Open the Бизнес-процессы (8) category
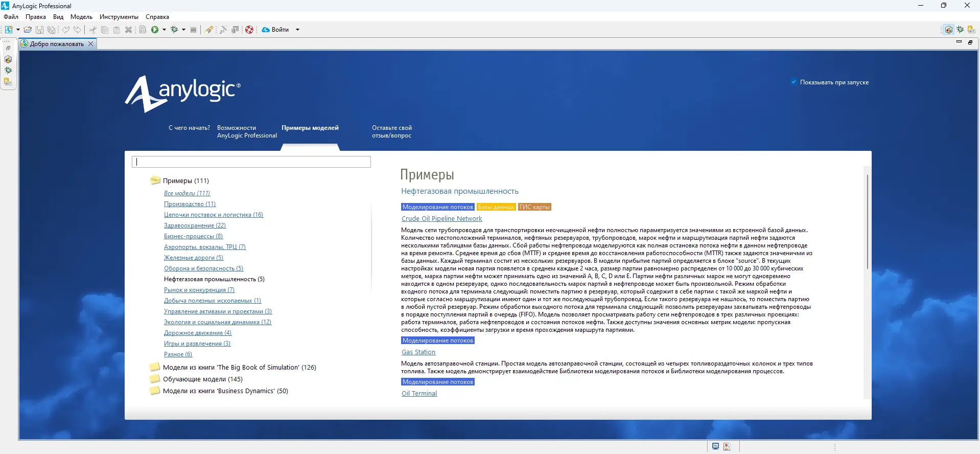This screenshot has width=980, height=454. [193, 236]
